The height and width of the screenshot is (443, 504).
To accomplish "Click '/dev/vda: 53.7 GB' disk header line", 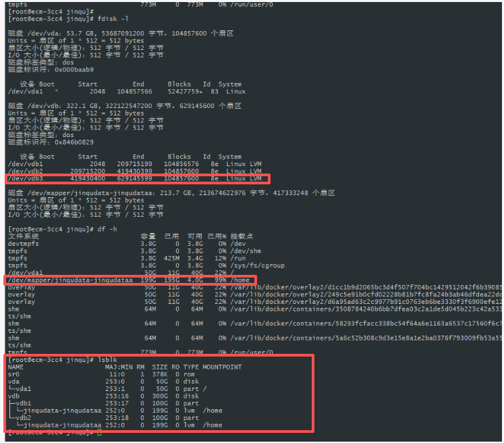I will [121, 34].
